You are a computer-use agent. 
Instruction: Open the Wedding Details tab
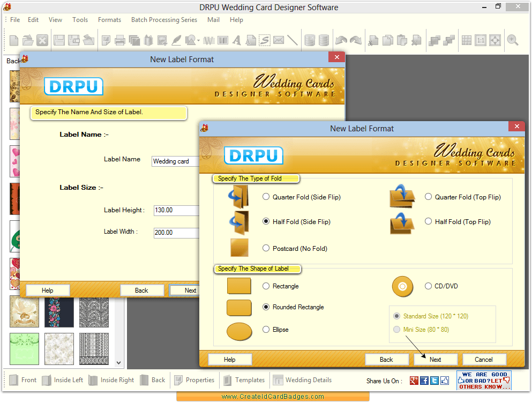(303, 380)
